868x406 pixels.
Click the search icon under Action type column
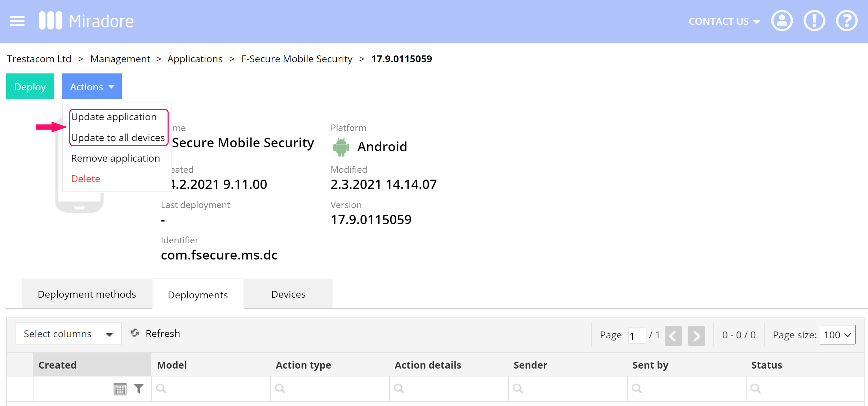280,388
